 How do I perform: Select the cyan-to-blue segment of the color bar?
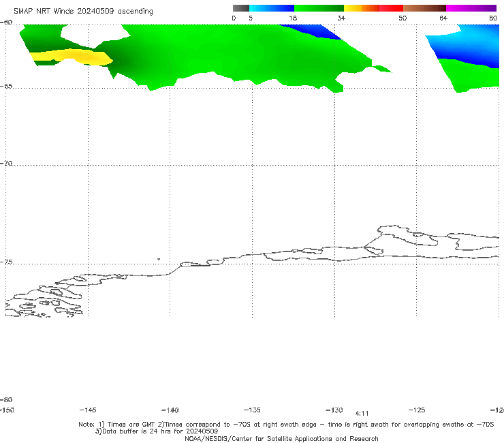pyautogui.click(x=272, y=8)
